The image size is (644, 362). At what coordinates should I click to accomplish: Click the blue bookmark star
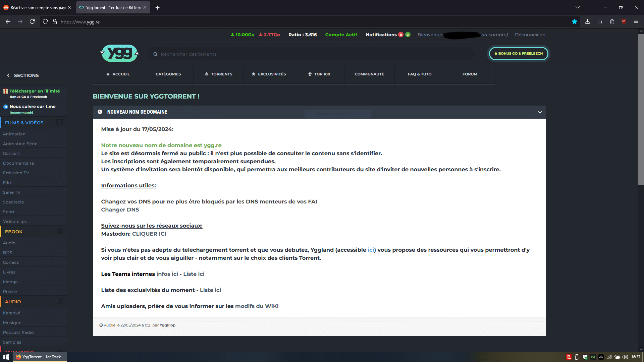(575, 22)
